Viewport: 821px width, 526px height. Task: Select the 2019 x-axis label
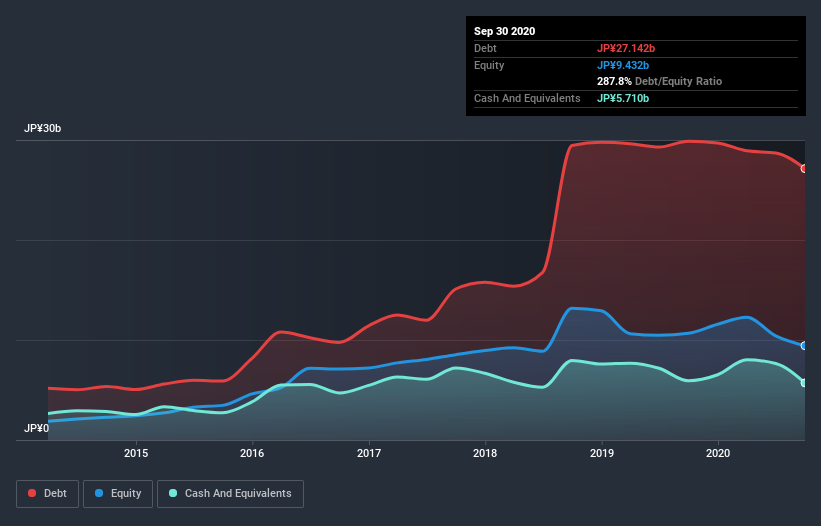point(602,453)
